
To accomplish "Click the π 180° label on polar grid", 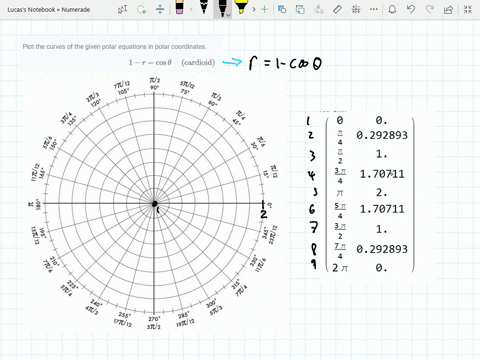I will click(34, 204).
